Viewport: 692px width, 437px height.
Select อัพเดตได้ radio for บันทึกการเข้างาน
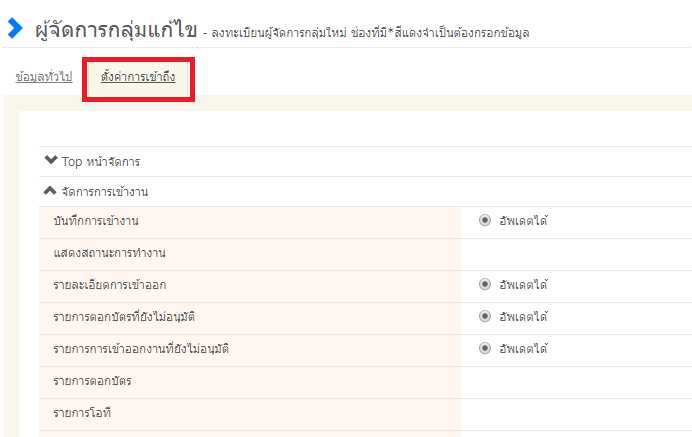click(x=485, y=221)
